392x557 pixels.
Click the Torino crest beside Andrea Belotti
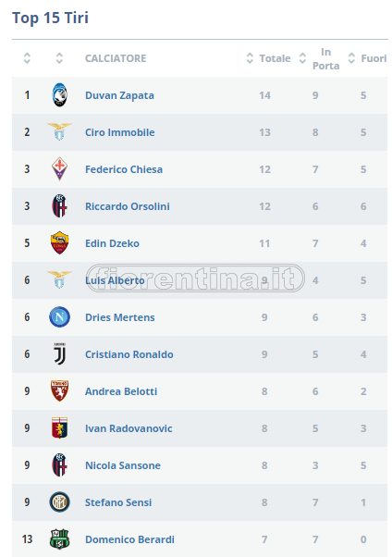click(x=59, y=390)
